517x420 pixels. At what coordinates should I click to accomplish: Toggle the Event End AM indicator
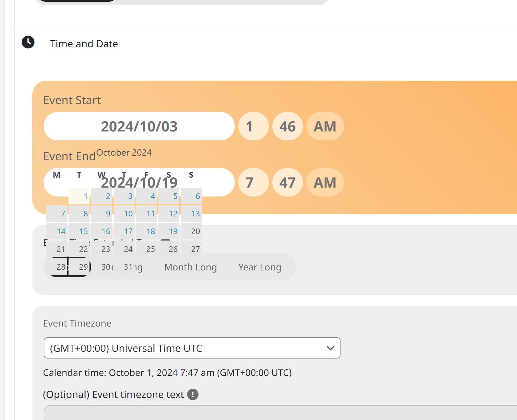coord(325,182)
